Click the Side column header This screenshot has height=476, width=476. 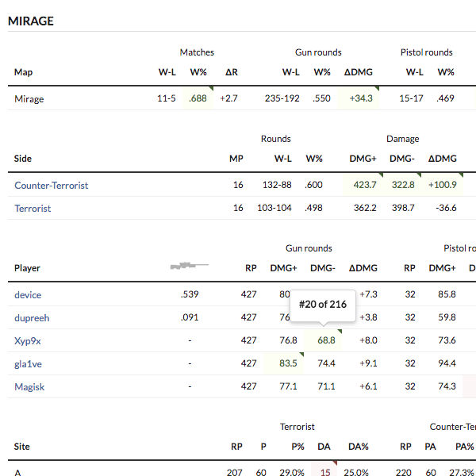(22, 159)
